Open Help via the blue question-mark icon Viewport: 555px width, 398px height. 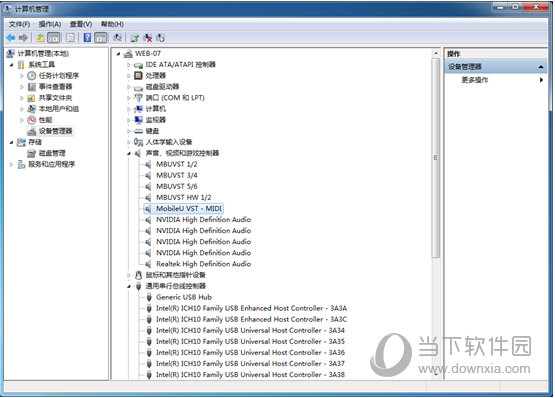87,38
